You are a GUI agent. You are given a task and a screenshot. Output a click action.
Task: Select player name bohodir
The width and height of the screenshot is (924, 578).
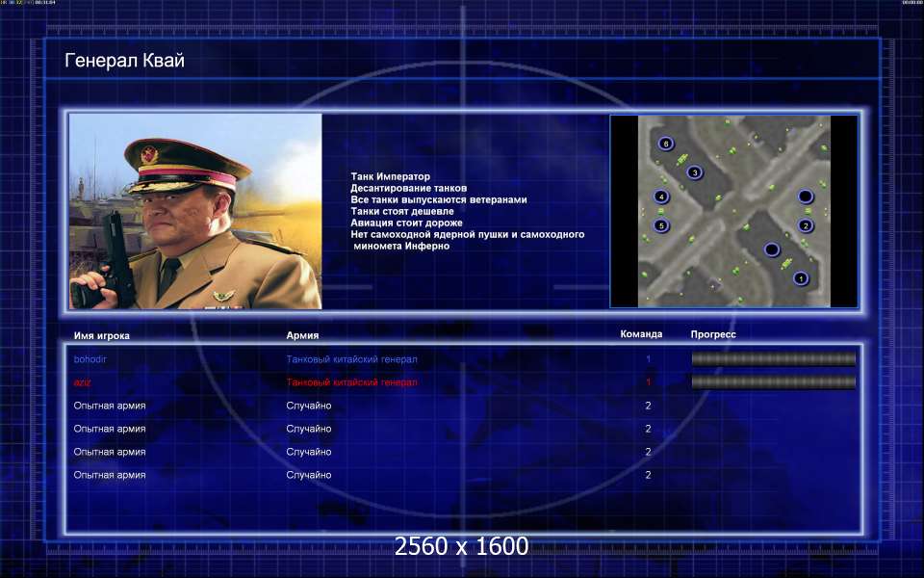tap(92, 359)
